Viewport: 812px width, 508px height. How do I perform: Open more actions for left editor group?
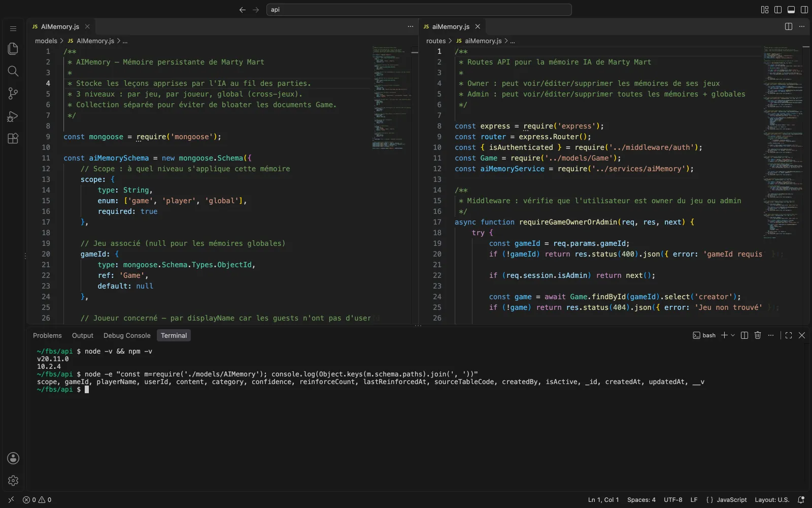click(411, 26)
